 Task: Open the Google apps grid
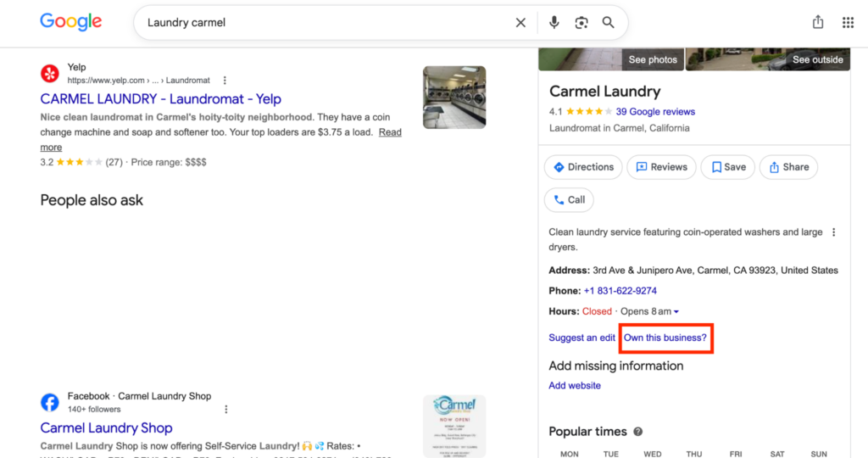tap(848, 23)
